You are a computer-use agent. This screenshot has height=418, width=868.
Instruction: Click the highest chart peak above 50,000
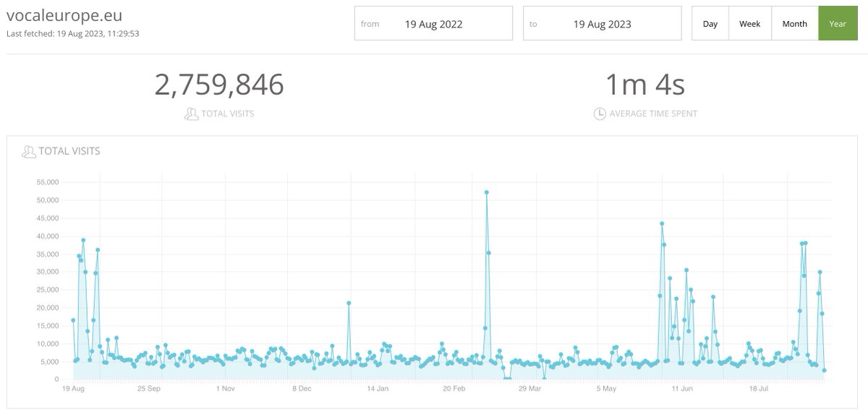(487, 192)
